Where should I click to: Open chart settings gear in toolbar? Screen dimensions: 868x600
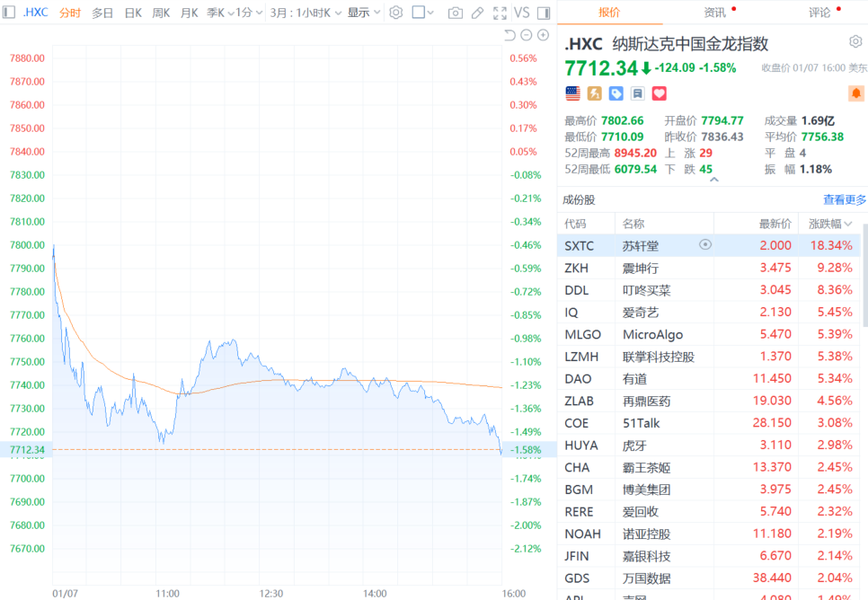tap(395, 13)
